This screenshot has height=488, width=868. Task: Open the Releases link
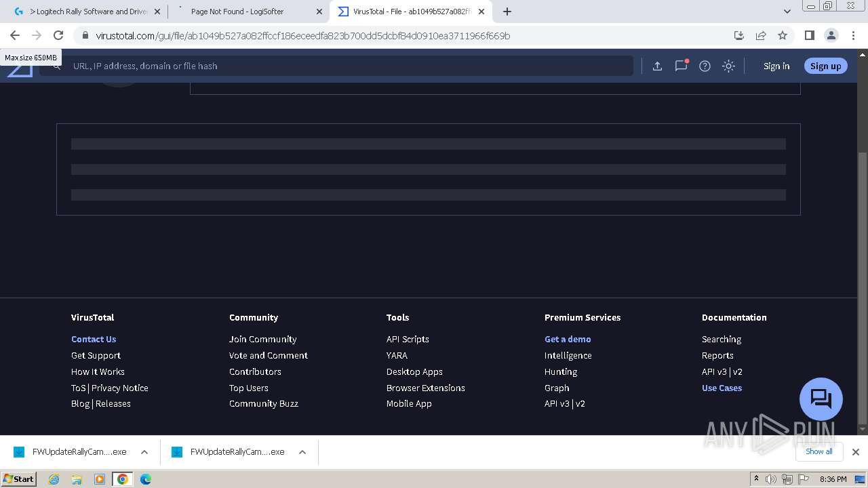pos(113,403)
